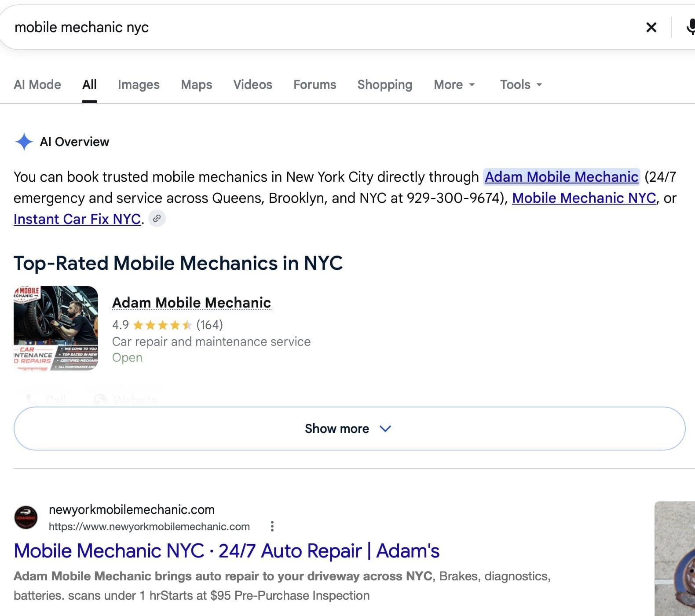Click the 4.9 star rating with 164 reviews
The image size is (695, 616).
point(168,325)
